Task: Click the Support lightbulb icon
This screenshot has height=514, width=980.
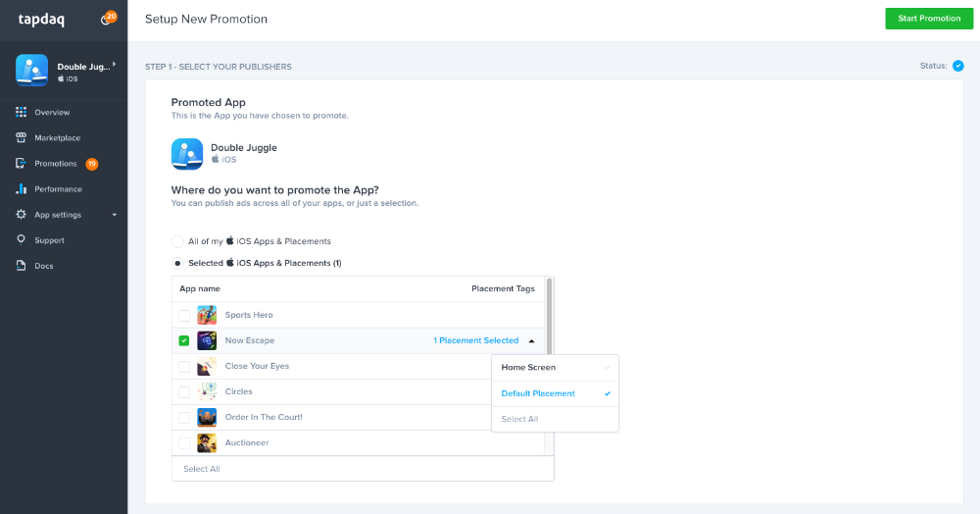Action: 22,240
